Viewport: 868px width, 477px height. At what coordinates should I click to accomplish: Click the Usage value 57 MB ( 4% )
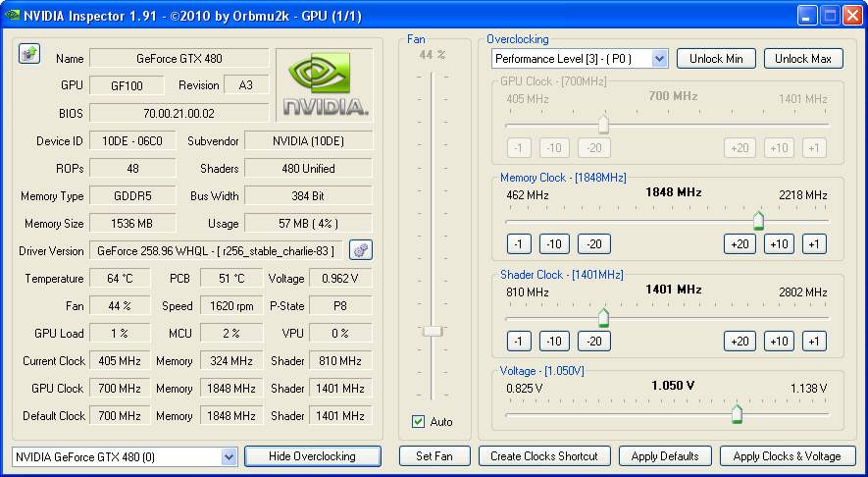(x=308, y=223)
